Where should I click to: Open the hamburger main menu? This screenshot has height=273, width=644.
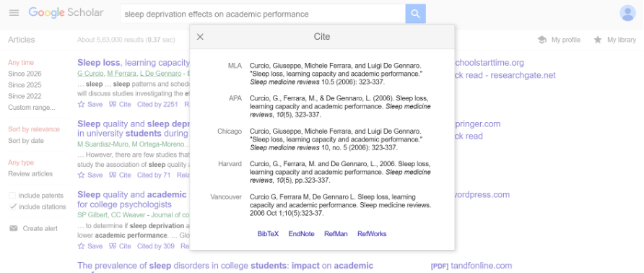[14, 13]
